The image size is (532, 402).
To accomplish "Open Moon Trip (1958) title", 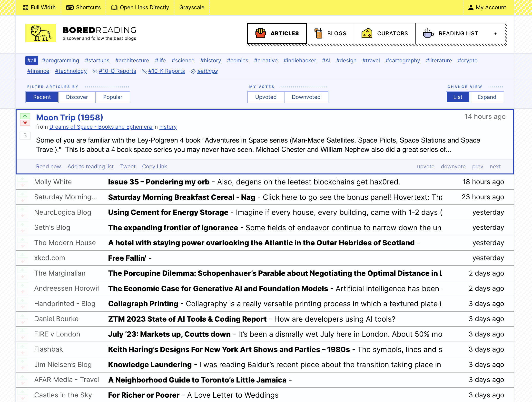I will (69, 118).
